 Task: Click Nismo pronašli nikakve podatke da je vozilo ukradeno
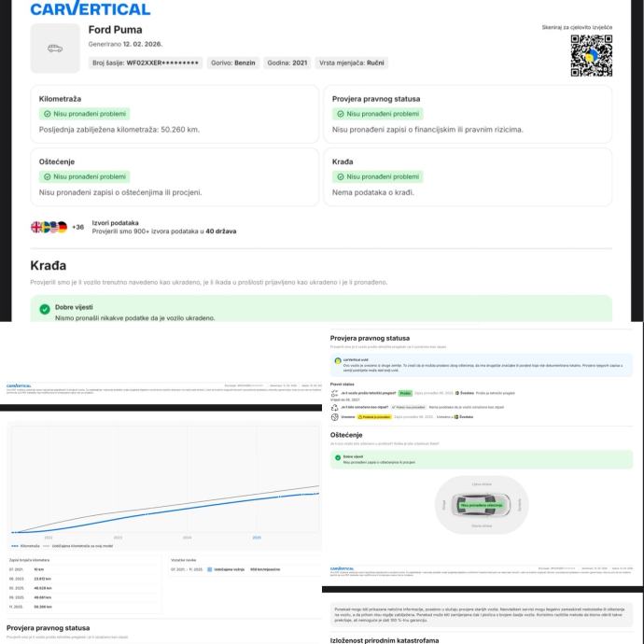[x=134, y=318]
